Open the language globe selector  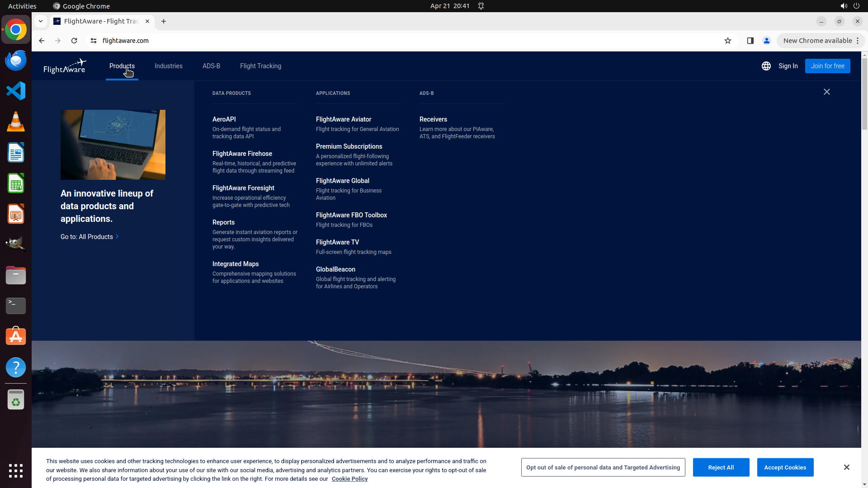[766, 66]
